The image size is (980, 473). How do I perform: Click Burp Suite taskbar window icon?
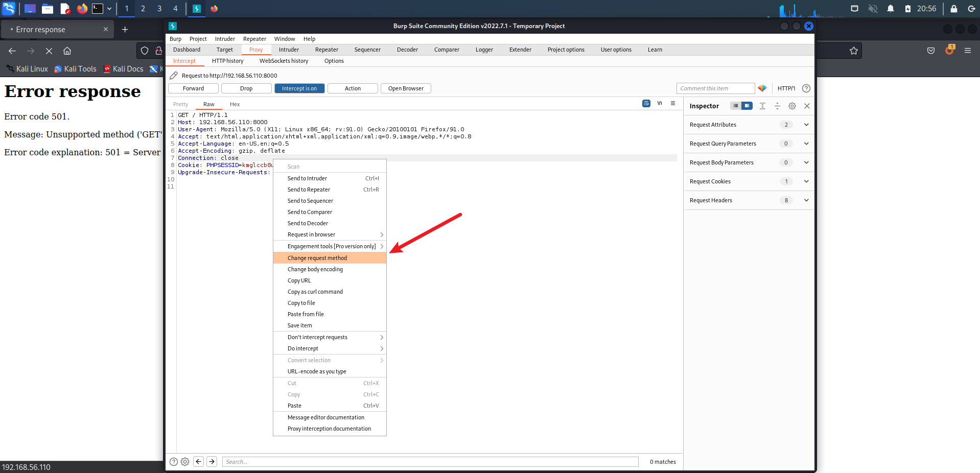(x=197, y=8)
